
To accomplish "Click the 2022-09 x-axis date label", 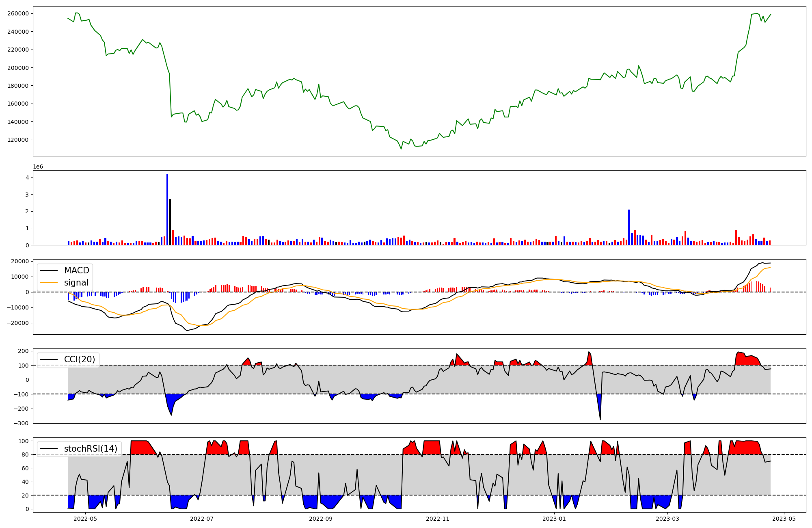I will [321, 519].
